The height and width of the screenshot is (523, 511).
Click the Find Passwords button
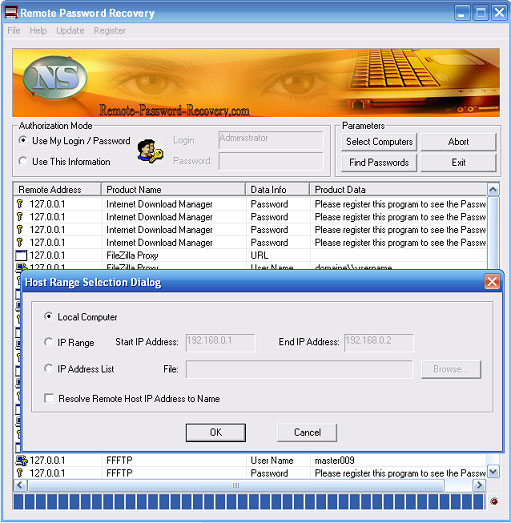(x=379, y=162)
